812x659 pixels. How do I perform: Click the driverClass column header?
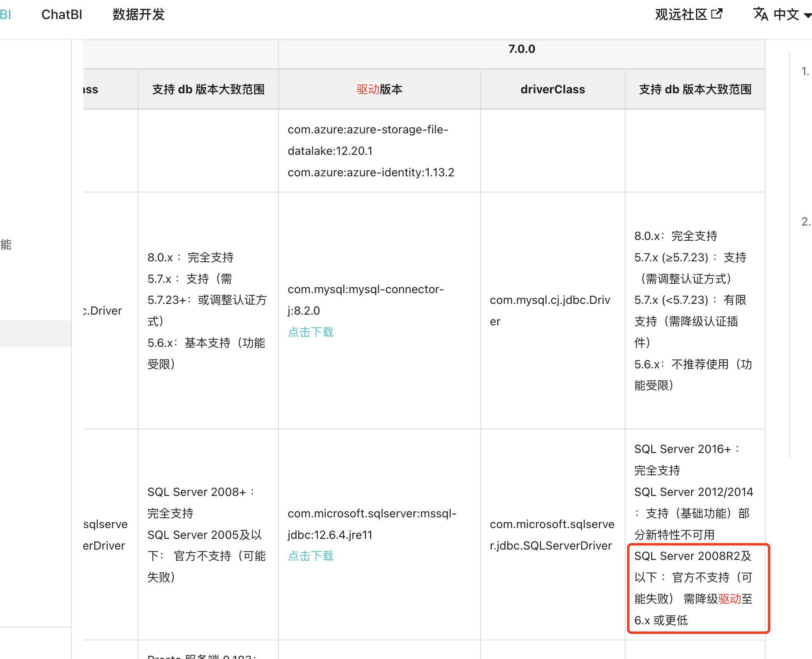552,89
